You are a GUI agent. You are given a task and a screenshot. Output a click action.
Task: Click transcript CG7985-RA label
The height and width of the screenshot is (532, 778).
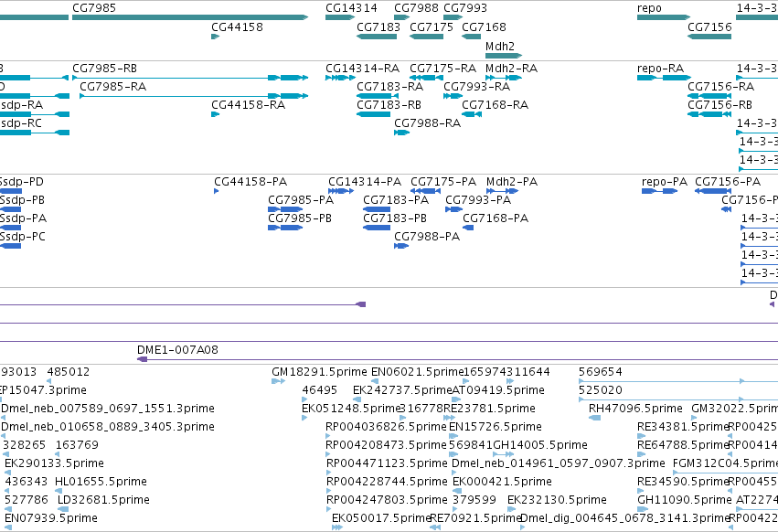(113, 87)
